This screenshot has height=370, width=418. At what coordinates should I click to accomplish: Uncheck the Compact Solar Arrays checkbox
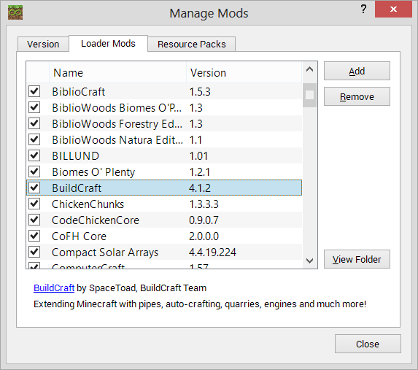coord(34,251)
